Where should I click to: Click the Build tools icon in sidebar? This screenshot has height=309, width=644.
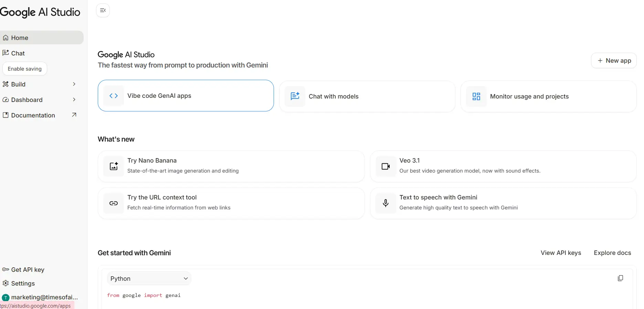tap(6, 84)
